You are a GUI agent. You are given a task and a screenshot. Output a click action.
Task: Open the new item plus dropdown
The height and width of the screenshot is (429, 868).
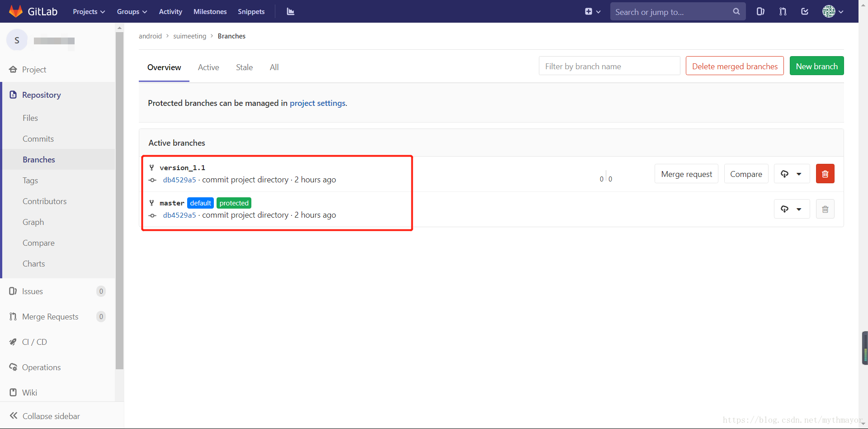tap(592, 12)
